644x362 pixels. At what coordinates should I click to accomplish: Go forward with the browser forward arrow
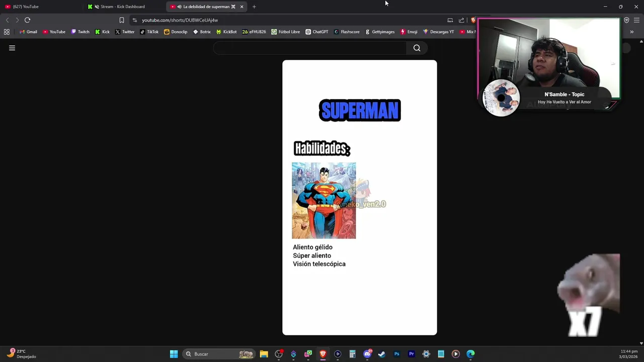[17, 20]
